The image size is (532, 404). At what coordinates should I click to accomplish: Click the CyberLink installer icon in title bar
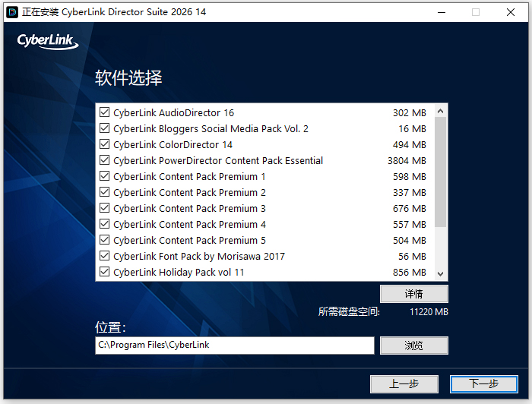pyautogui.click(x=11, y=12)
